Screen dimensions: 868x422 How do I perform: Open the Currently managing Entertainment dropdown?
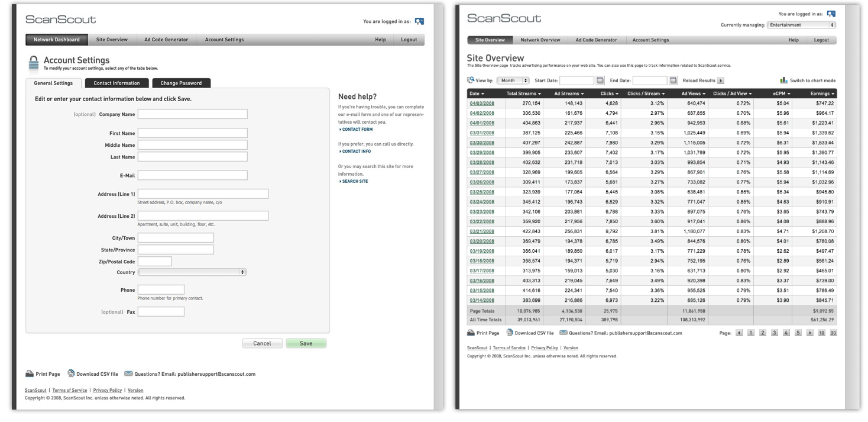click(802, 25)
